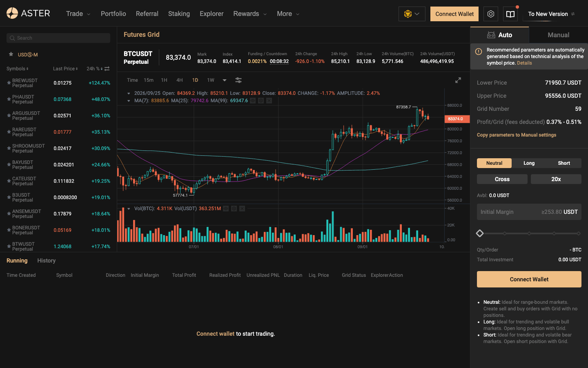
Task: Select Long grid direction
Action: coord(529,163)
